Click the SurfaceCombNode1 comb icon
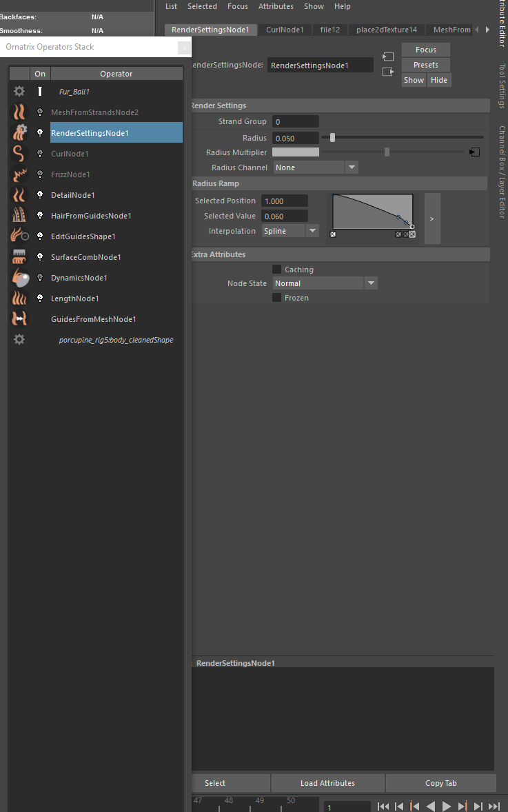This screenshot has width=508, height=812. 19,257
